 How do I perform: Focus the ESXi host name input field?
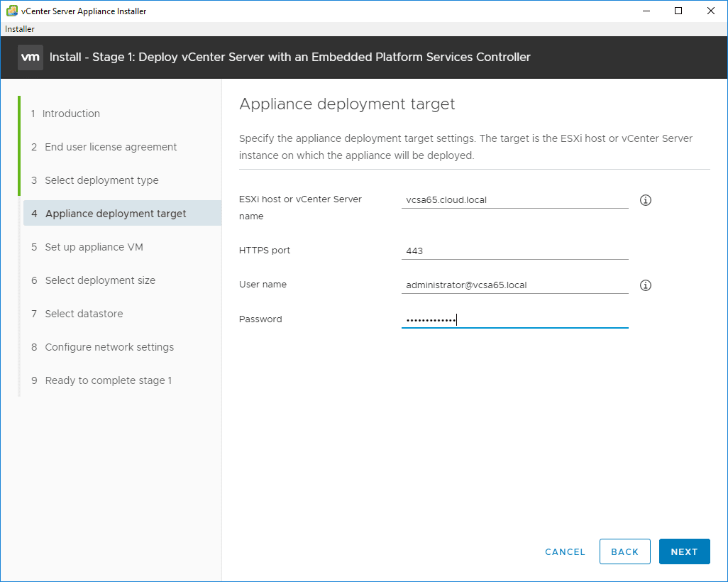[514, 200]
